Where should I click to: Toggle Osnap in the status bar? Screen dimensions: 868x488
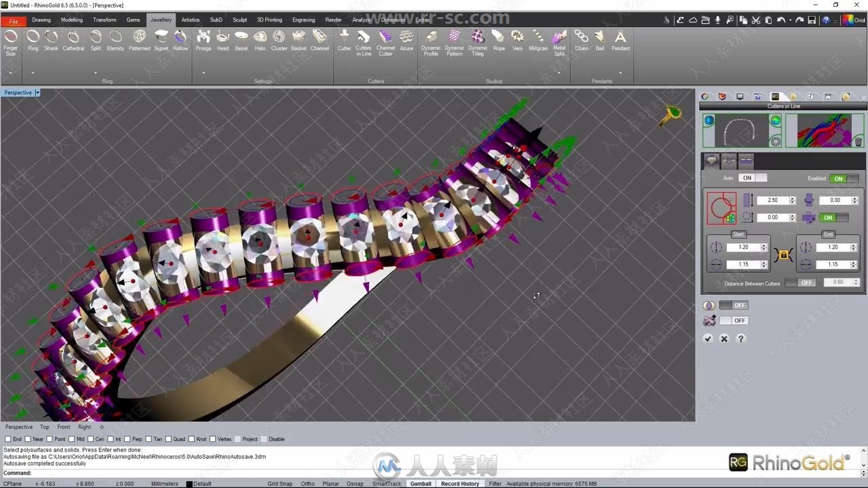(x=355, y=483)
